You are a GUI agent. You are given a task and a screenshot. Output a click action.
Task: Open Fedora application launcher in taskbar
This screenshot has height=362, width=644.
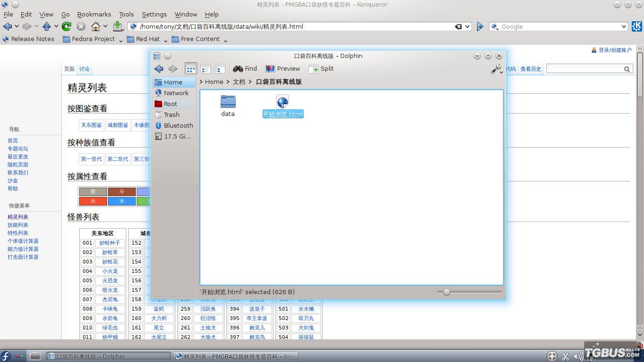click(x=6, y=356)
